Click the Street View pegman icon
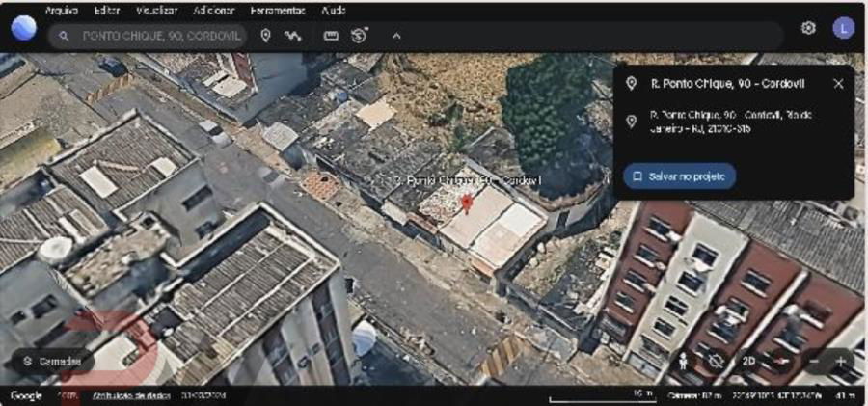 [685, 362]
